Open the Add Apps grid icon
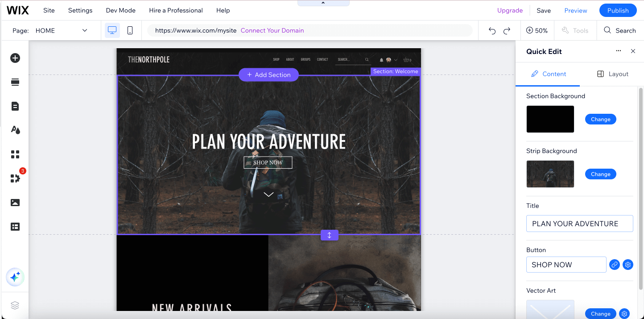644x319 pixels. [x=15, y=154]
